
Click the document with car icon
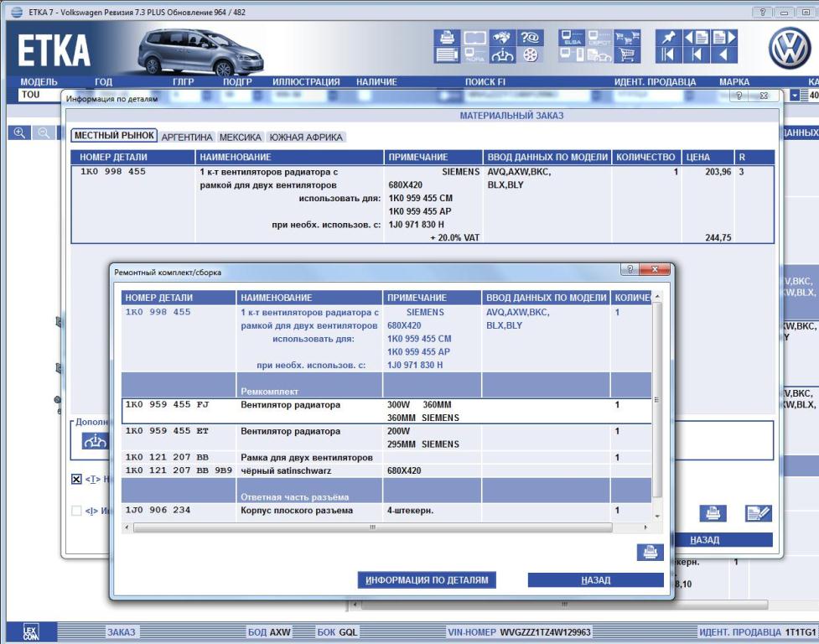(x=599, y=55)
